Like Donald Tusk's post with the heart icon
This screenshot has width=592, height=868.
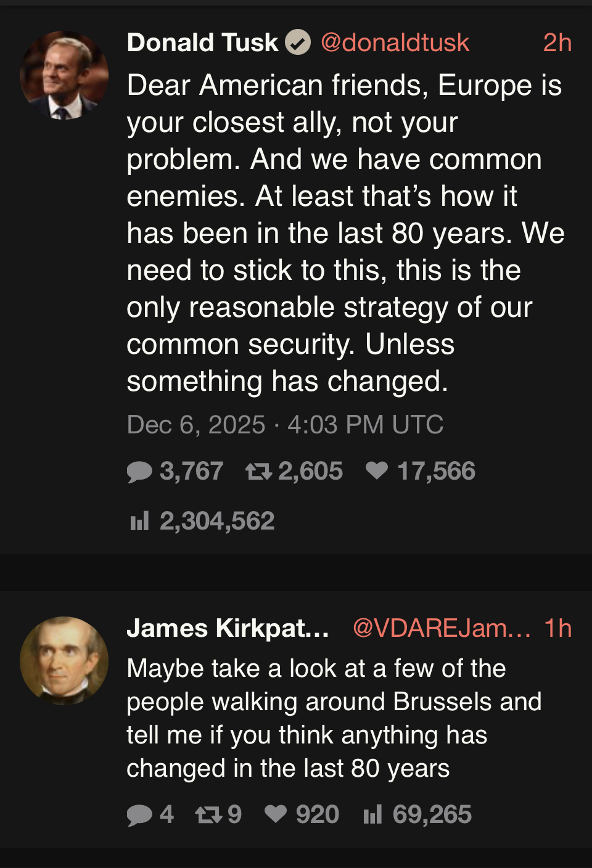[x=377, y=471]
